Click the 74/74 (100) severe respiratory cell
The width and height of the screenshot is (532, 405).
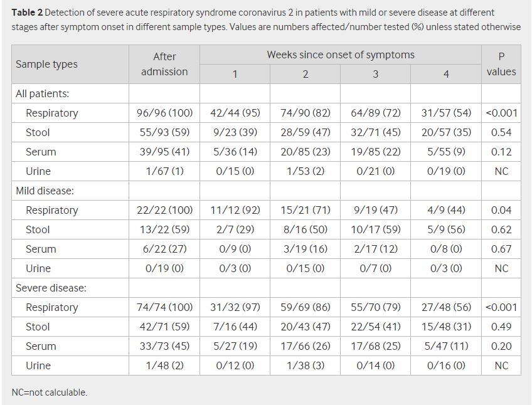click(164, 307)
